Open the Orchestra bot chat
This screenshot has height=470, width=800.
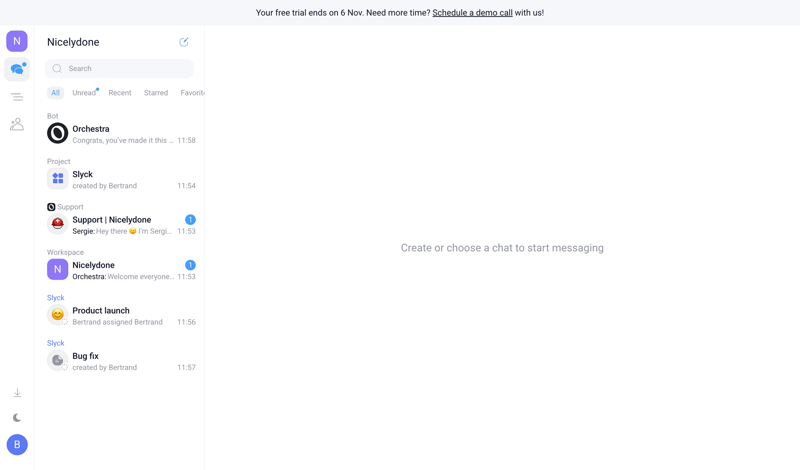[x=121, y=134]
